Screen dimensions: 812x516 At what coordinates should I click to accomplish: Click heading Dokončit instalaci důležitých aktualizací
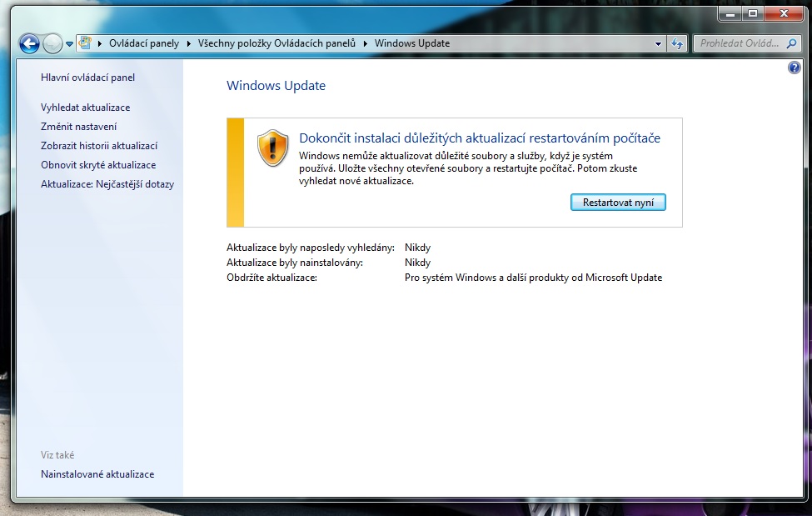click(480, 138)
